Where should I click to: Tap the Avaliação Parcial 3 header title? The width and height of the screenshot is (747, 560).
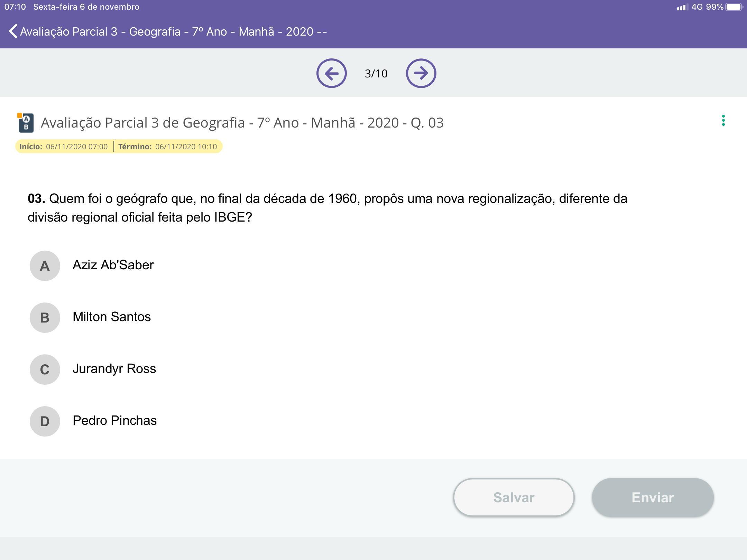[x=173, y=31]
